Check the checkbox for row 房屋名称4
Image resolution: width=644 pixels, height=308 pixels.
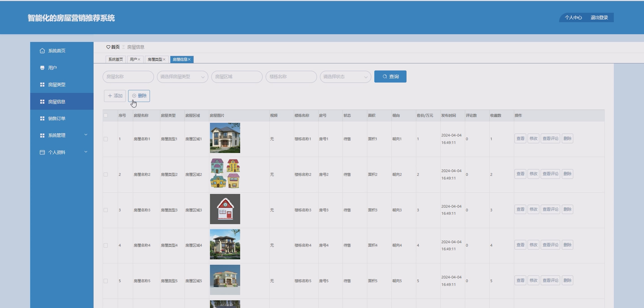tap(106, 246)
